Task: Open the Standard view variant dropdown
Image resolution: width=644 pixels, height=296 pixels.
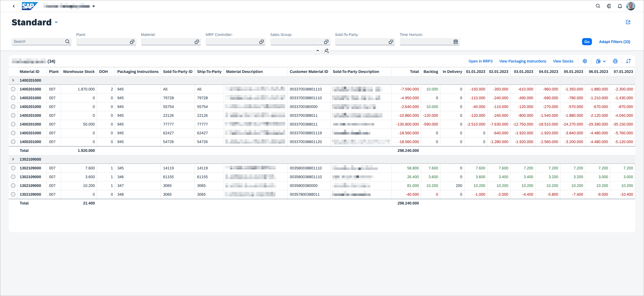Action: coord(56,22)
